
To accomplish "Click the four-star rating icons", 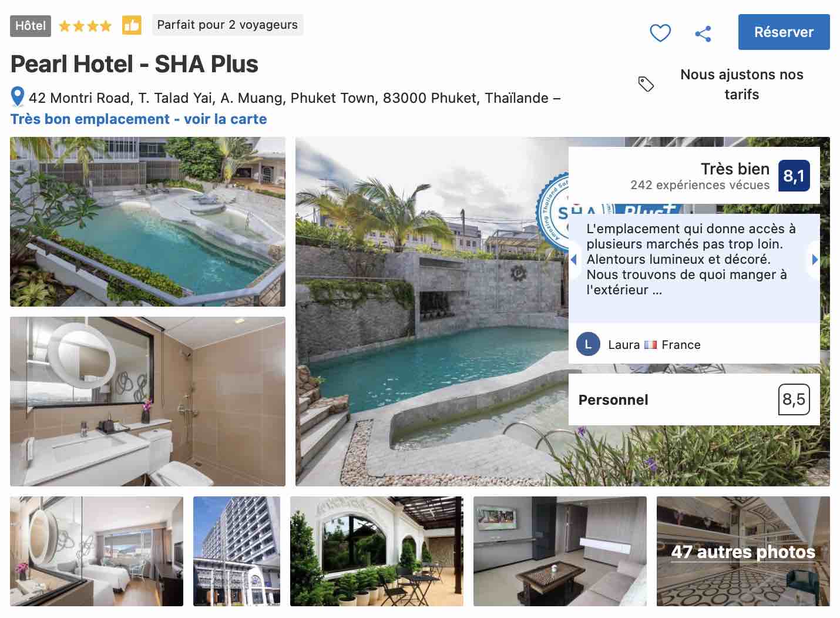I will [x=85, y=26].
